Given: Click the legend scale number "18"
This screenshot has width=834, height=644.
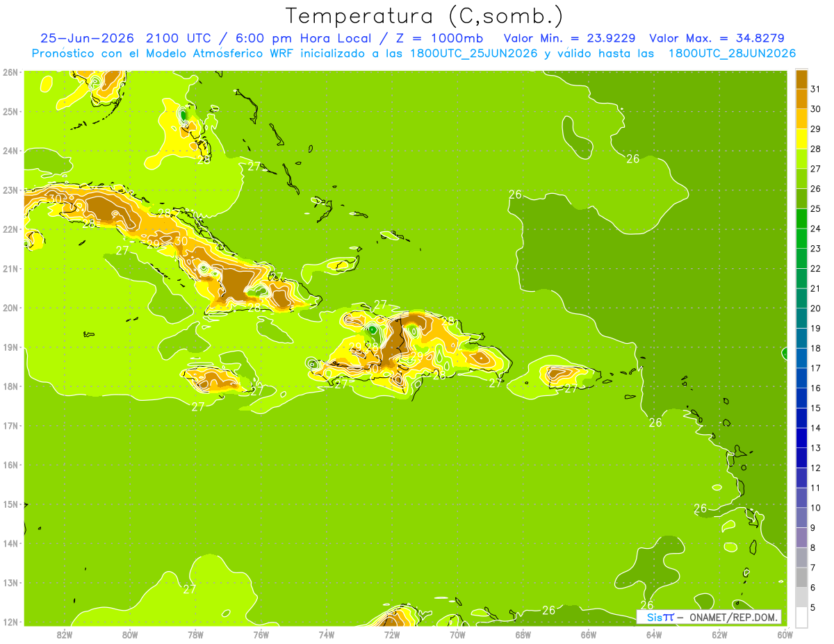Looking at the screenshot, I should 816,348.
